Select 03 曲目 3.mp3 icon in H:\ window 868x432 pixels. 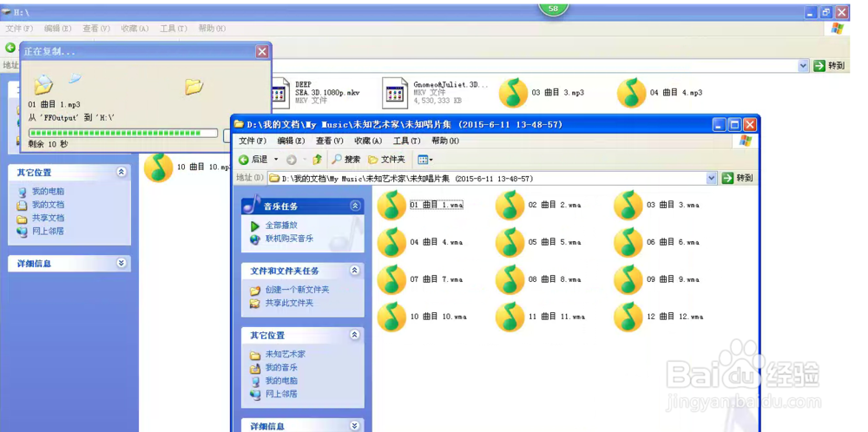click(513, 92)
